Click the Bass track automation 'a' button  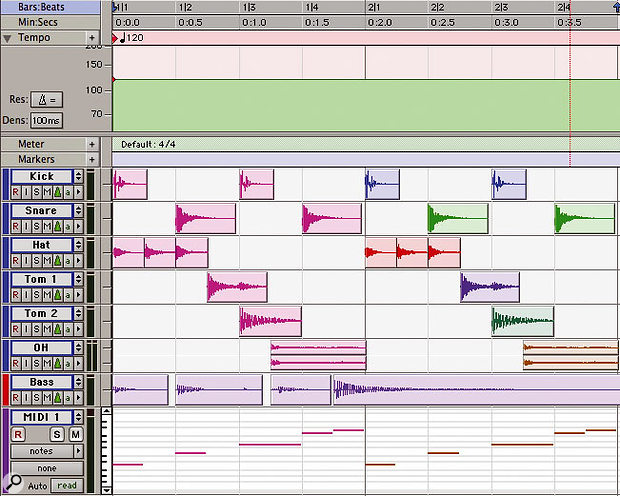coord(68,398)
